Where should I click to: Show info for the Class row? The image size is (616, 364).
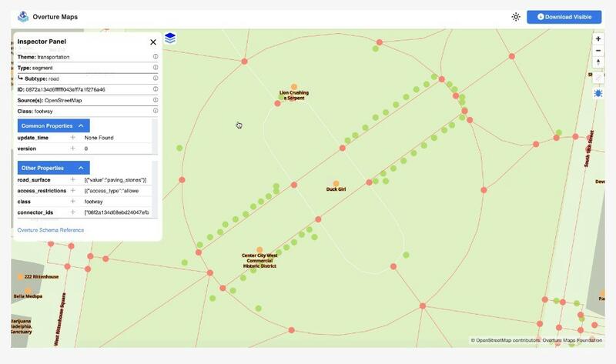pyautogui.click(x=156, y=111)
